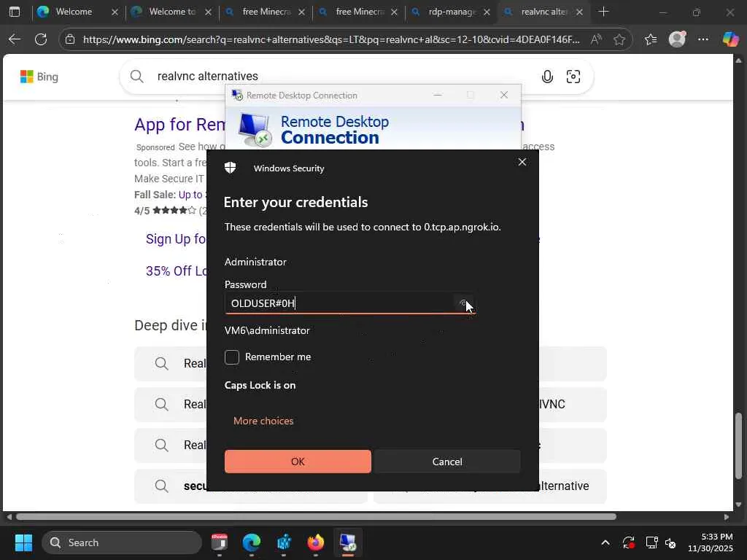Open the red app icon on taskbar

pos(219,542)
